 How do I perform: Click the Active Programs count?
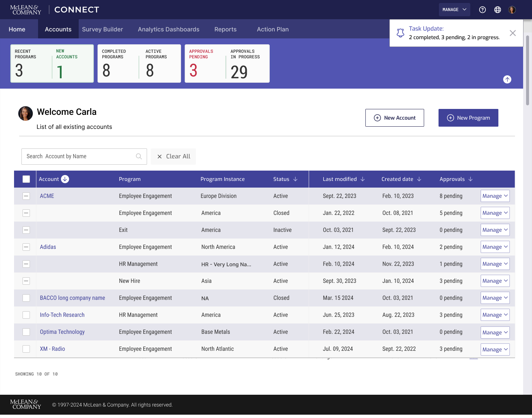point(150,71)
